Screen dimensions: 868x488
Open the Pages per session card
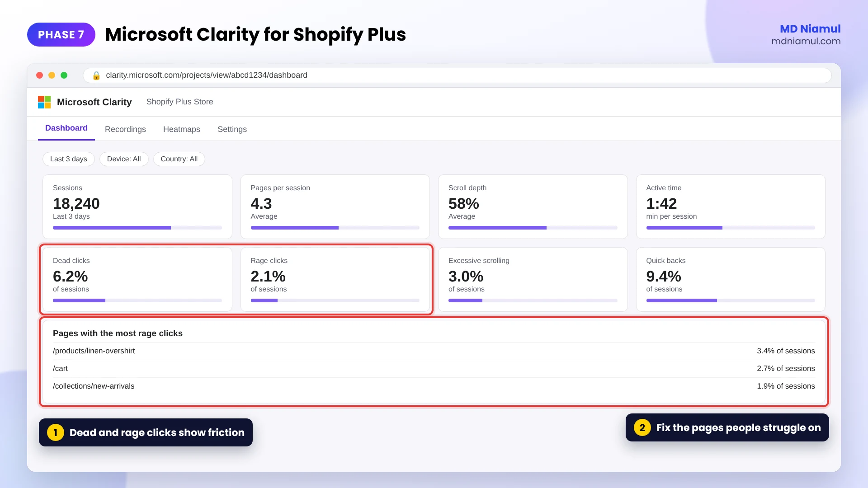(x=335, y=207)
